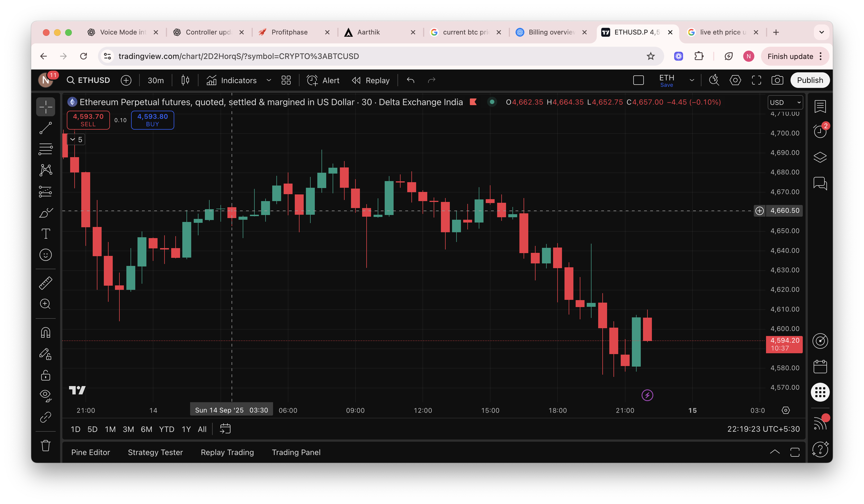
Task: Toggle magnet mode on
Action: coord(46,332)
